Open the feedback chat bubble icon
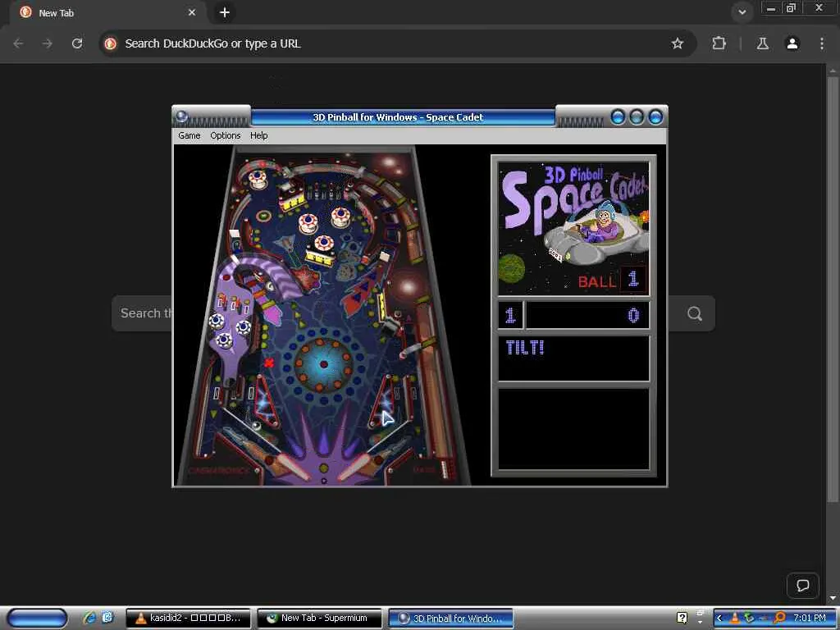This screenshot has width=840, height=630. click(x=802, y=585)
